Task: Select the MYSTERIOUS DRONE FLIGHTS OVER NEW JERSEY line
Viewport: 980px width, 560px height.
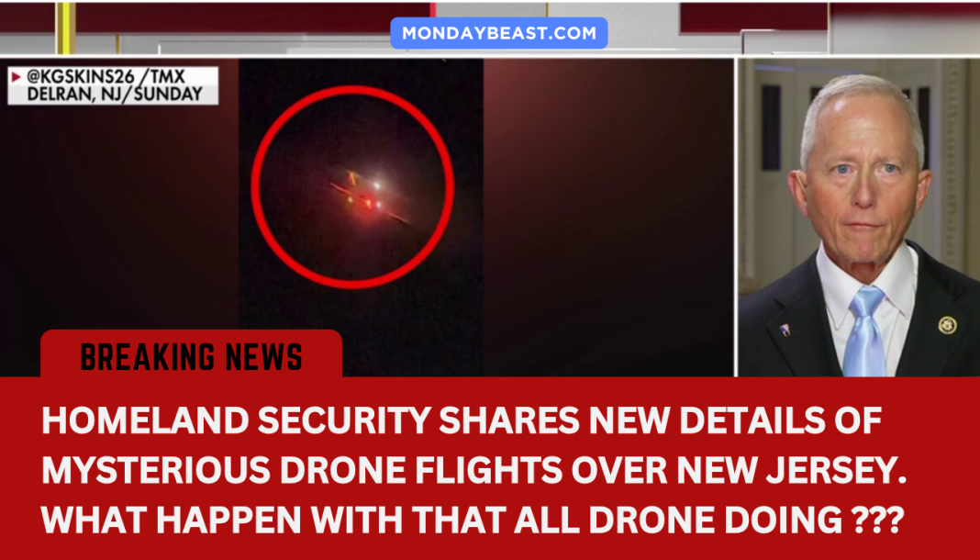Action: click(473, 469)
